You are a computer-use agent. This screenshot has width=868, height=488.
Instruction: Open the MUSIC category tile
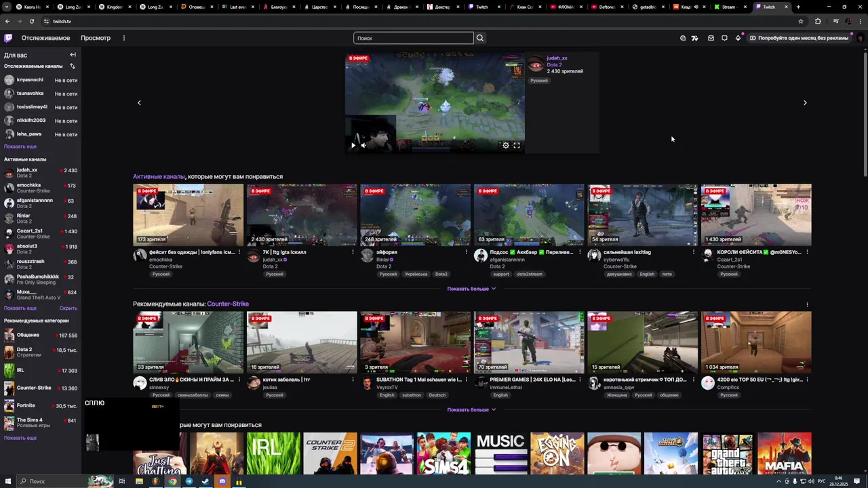click(x=500, y=453)
